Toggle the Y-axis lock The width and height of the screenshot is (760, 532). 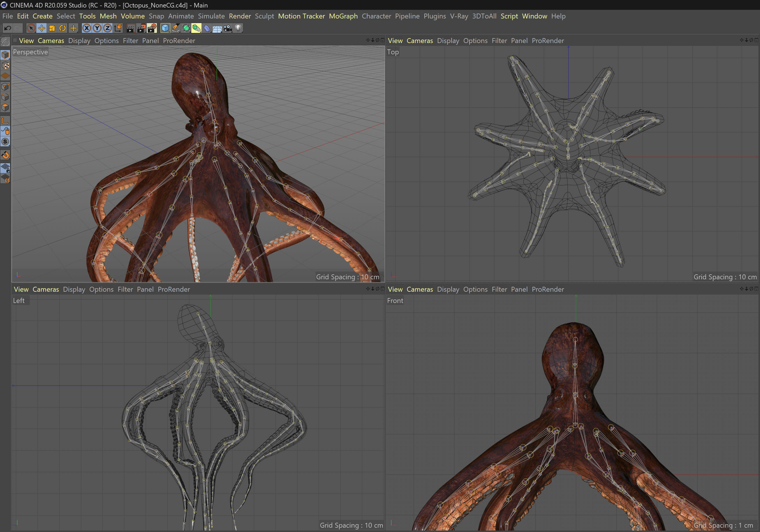pyautogui.click(x=97, y=28)
